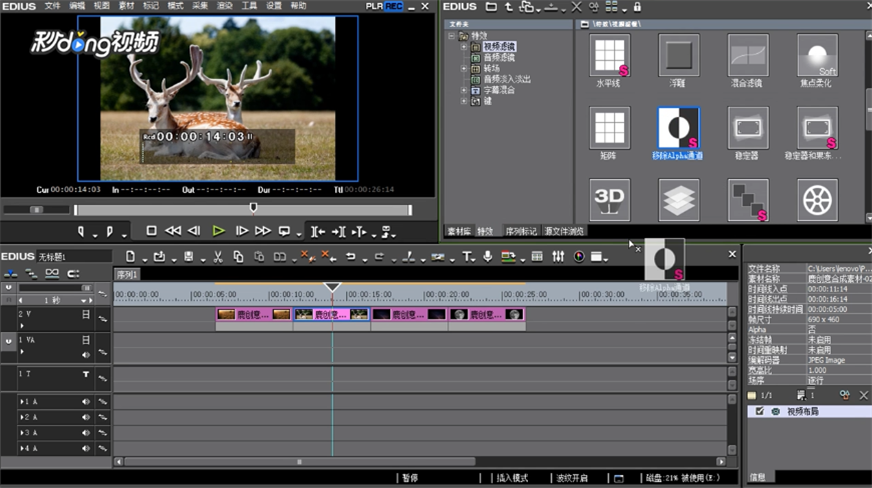Click the copy icon in timeline toolbar
The image size is (872, 488).
coord(238,256)
